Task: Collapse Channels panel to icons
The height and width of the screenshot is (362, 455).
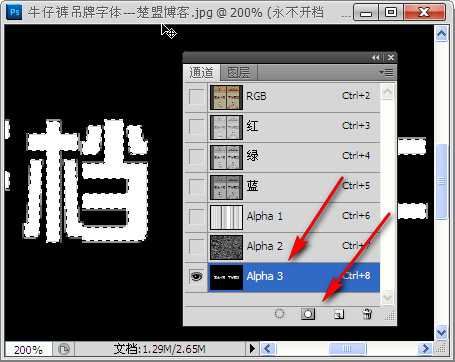Action: 376,58
